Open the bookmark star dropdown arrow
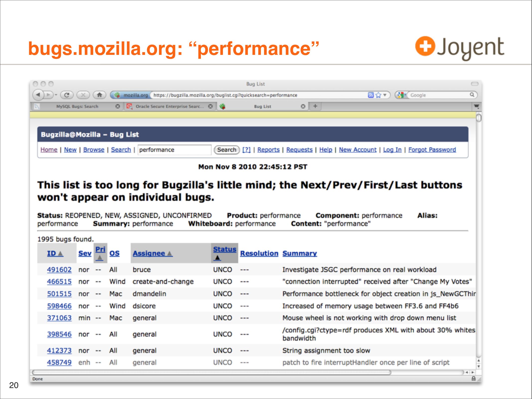 pyautogui.click(x=385, y=95)
